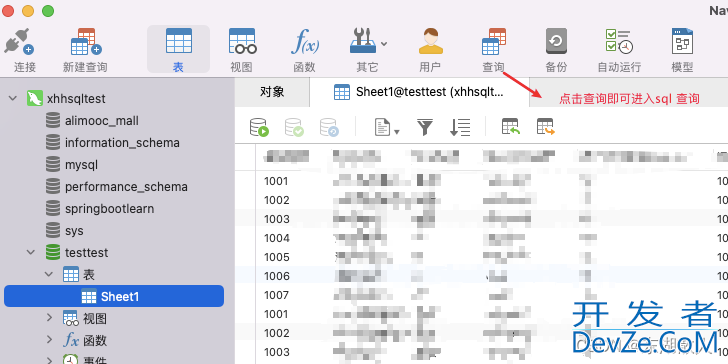This screenshot has height=364, width=728.
Task: Select the mysql database
Action: tap(81, 165)
